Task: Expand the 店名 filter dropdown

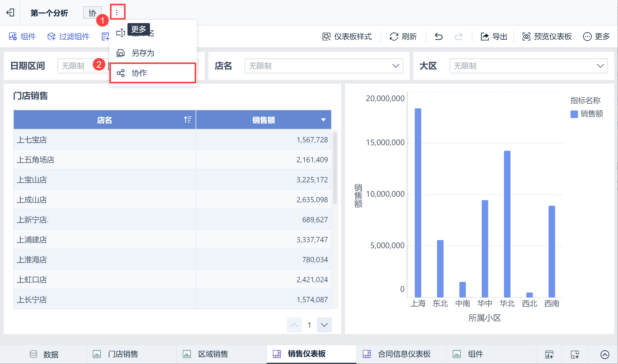Action: coord(396,66)
